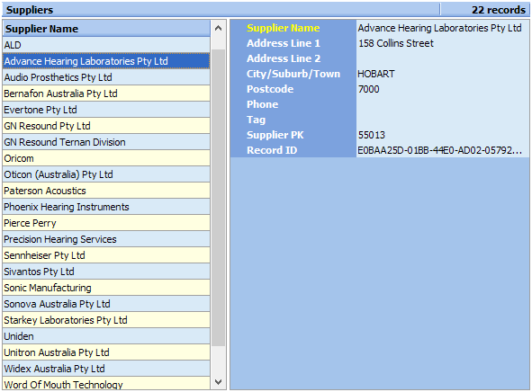Select Audio Prosthetics Pty Ltd row
Screen dimensions: 532x392
pos(106,77)
